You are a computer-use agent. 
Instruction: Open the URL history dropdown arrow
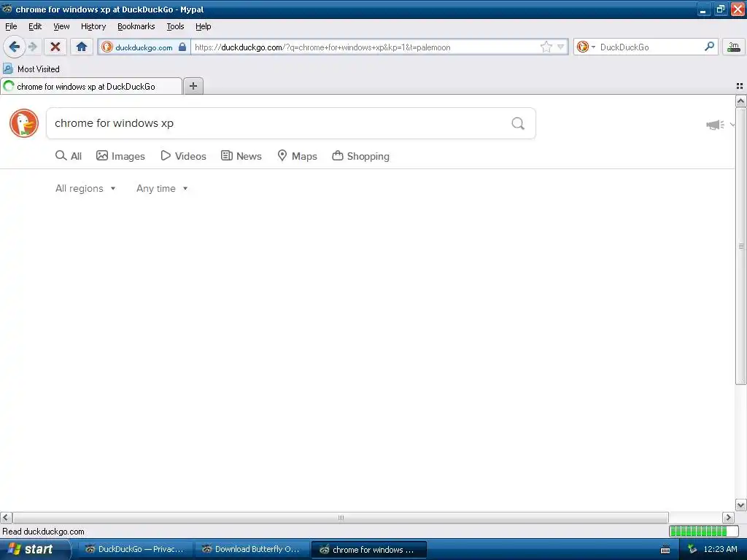(x=561, y=47)
